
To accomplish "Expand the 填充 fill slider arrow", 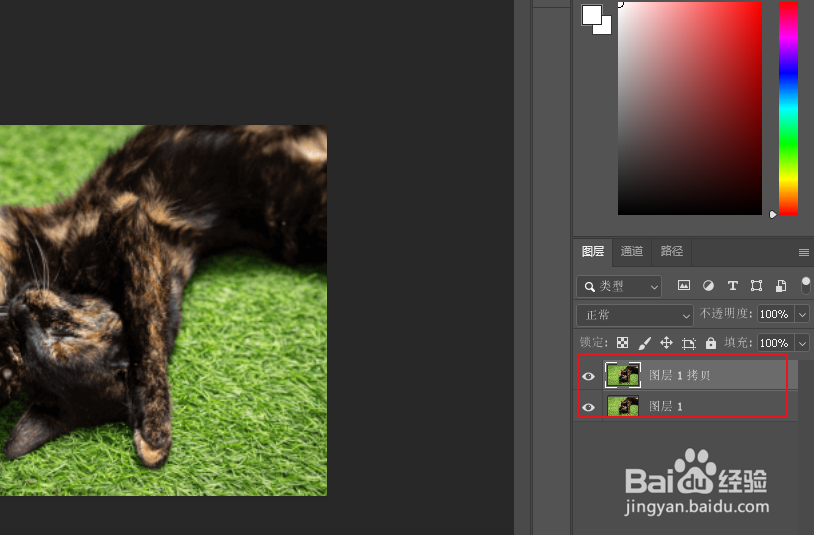I will (x=803, y=343).
